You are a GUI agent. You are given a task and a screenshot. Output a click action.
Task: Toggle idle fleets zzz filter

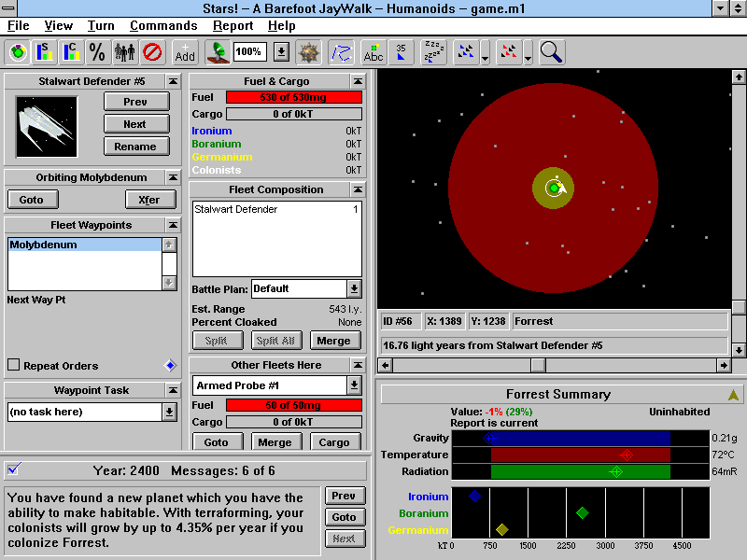433,52
